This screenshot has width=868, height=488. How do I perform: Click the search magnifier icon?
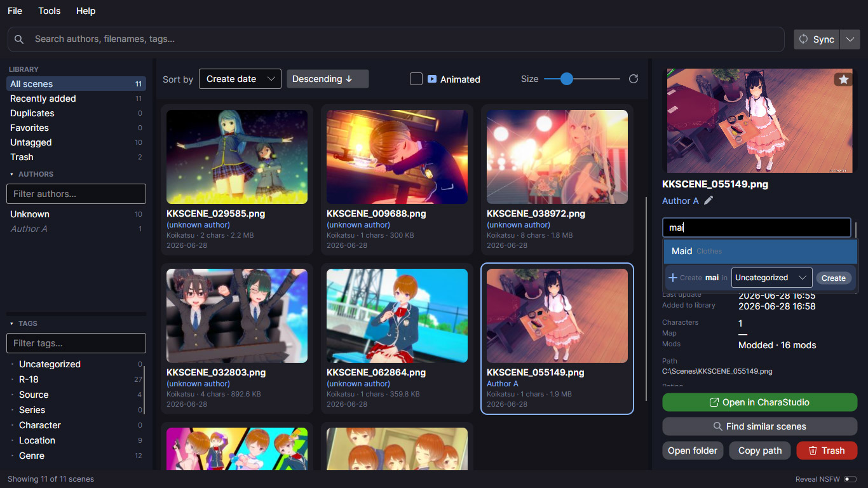coord(19,39)
